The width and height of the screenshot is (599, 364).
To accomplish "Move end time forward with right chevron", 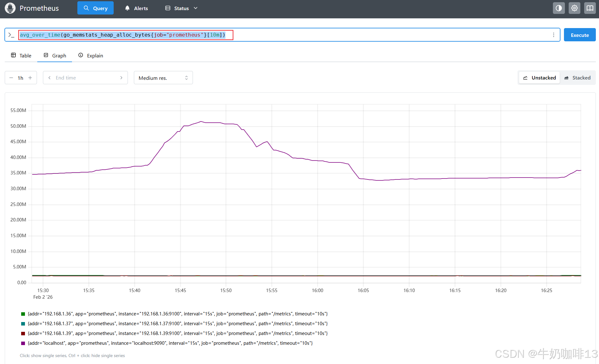I will 121,78.
